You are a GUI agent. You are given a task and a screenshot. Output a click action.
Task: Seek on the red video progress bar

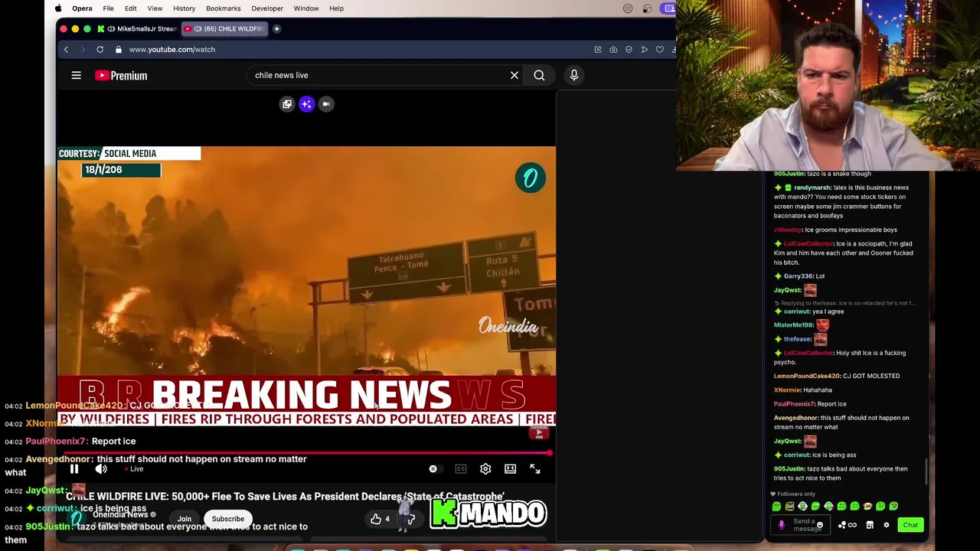pyautogui.click(x=306, y=453)
